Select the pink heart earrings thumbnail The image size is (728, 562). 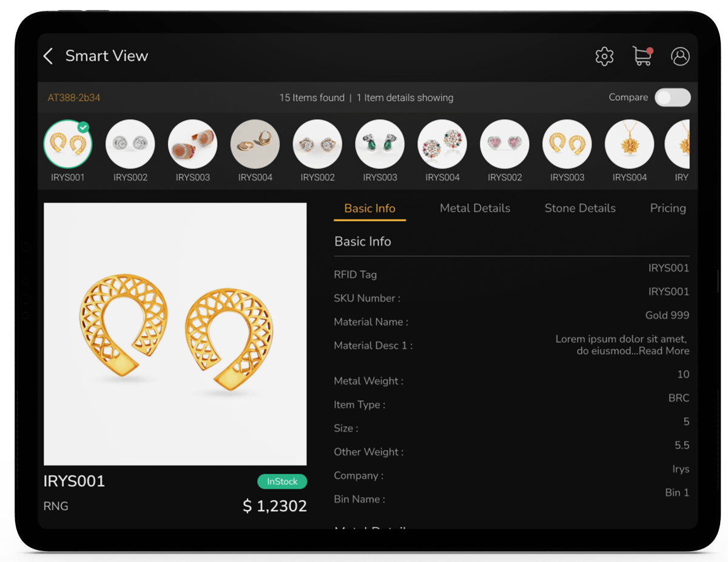[x=505, y=144]
